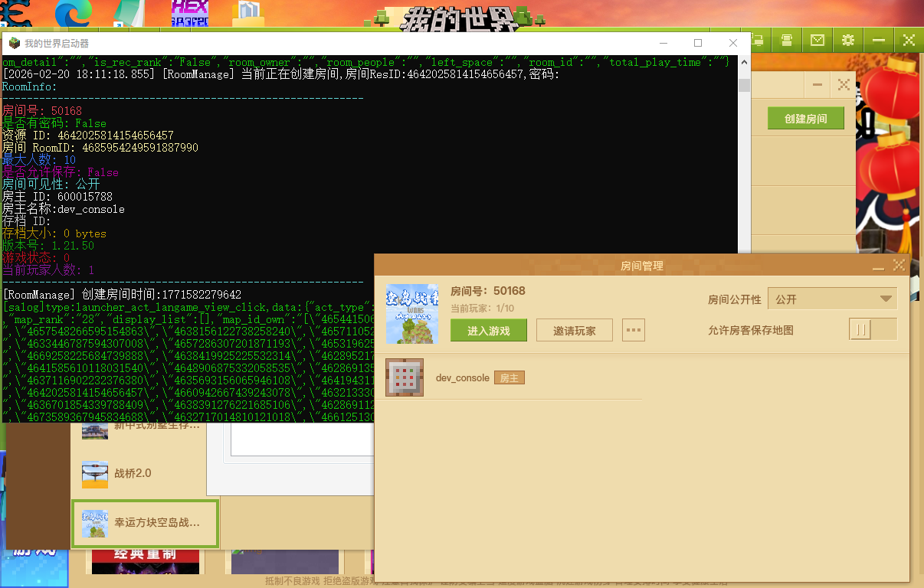Close the 房间管理 panel

click(x=899, y=266)
